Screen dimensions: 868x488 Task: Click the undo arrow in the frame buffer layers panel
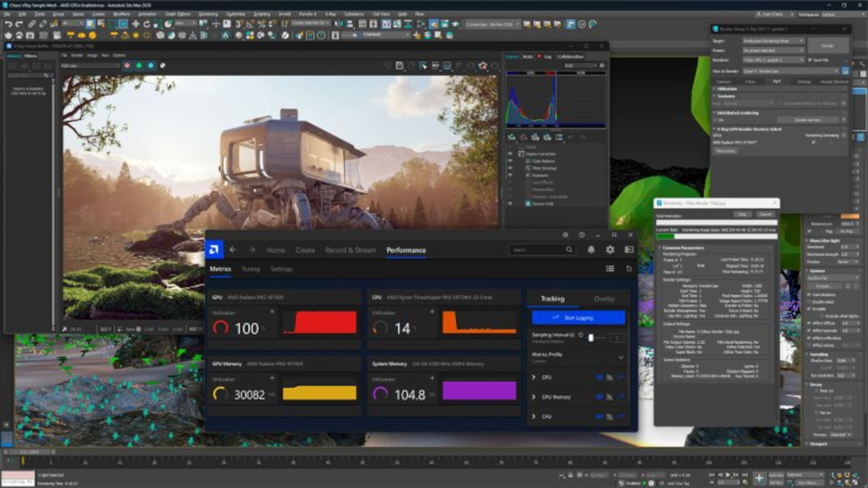[x=571, y=137]
